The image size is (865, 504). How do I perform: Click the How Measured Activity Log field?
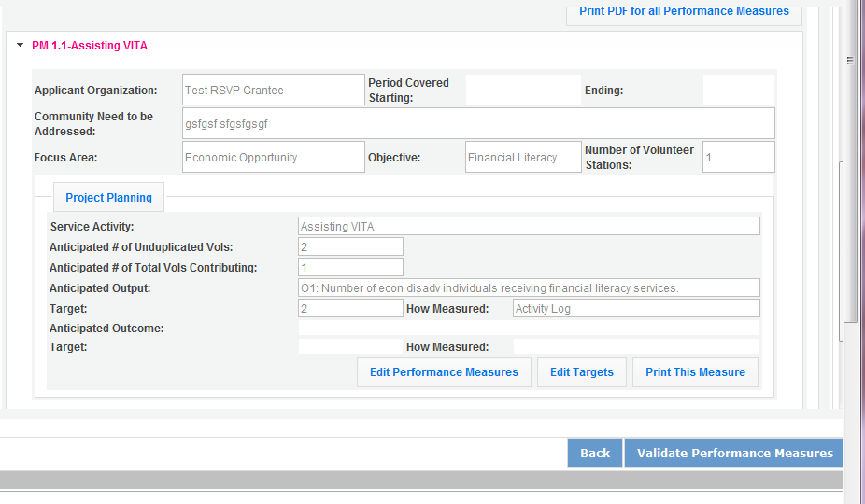[x=636, y=308]
